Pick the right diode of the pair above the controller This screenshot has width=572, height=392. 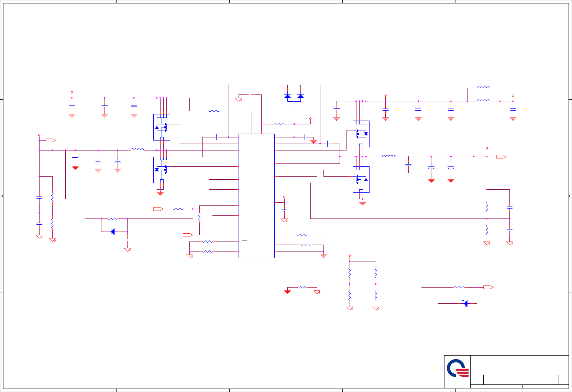click(x=300, y=97)
